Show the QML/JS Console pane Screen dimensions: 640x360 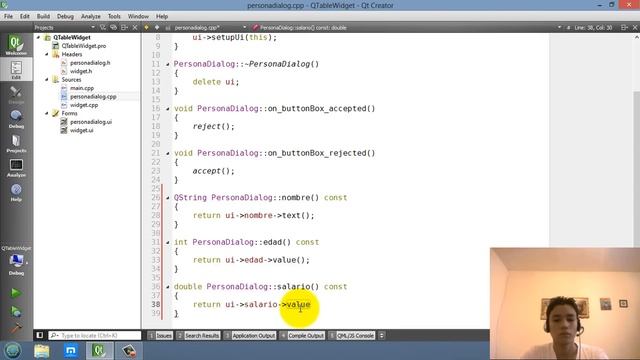(x=351, y=336)
